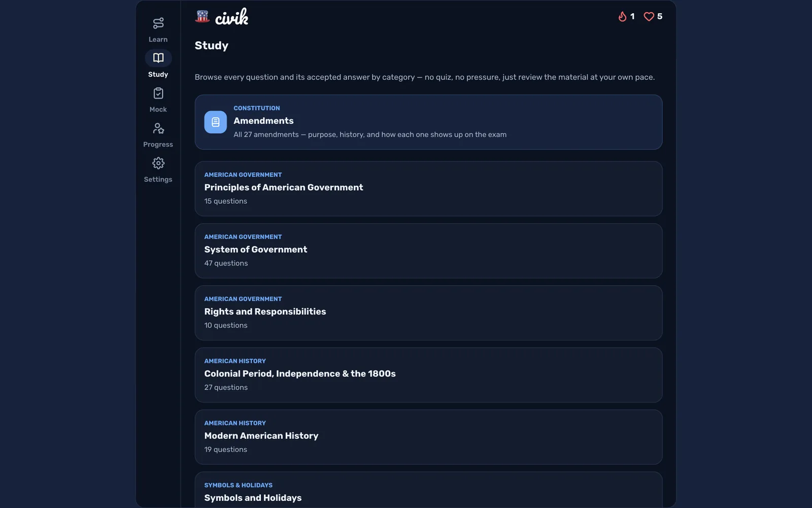Click the 'Browse every question' intro text
Screen dimensions: 812x508
click(x=425, y=77)
